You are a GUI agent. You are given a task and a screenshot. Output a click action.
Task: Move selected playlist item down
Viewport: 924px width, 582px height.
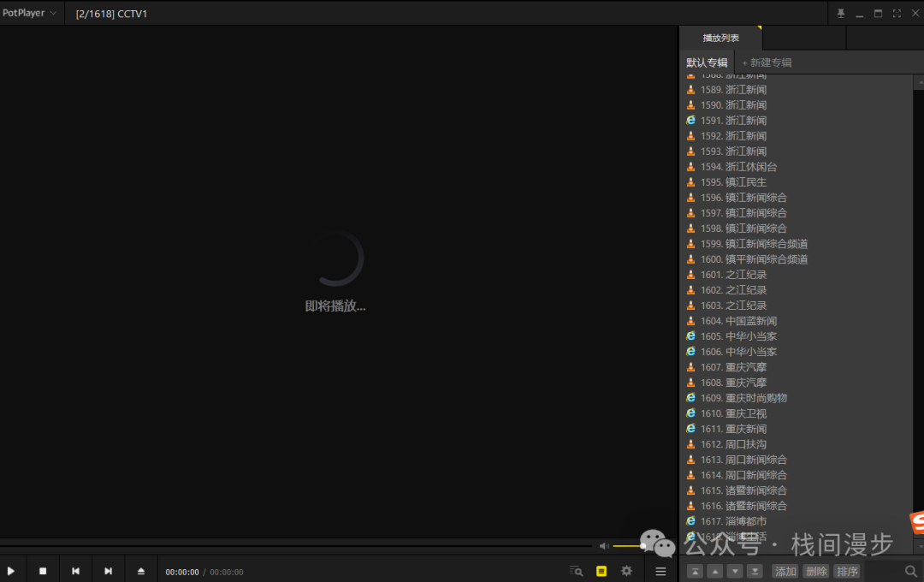tap(735, 572)
